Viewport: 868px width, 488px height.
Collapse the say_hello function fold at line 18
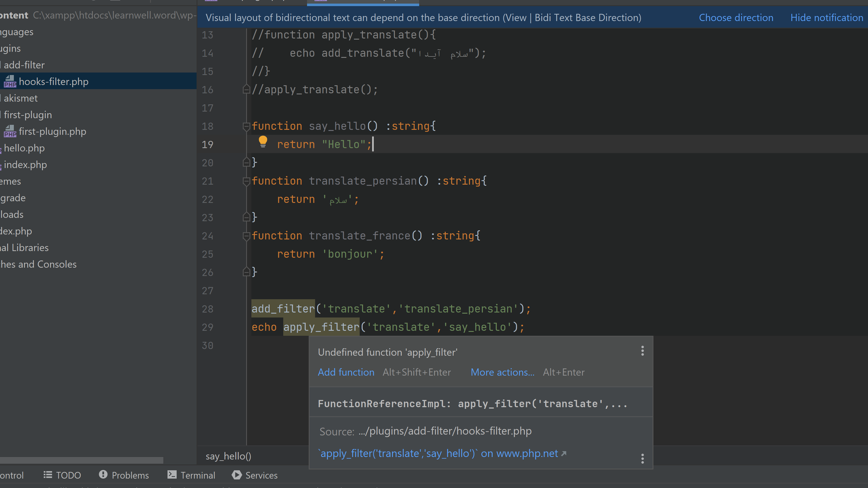(246, 126)
